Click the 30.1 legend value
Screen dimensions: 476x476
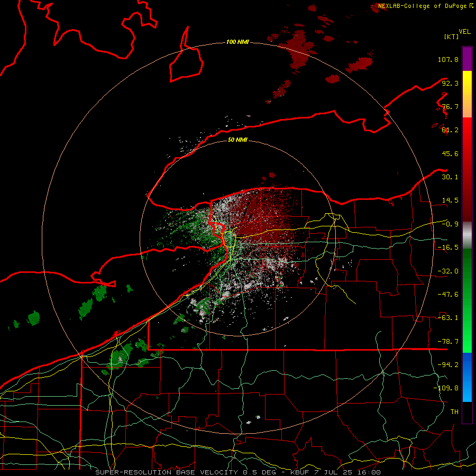(450, 177)
